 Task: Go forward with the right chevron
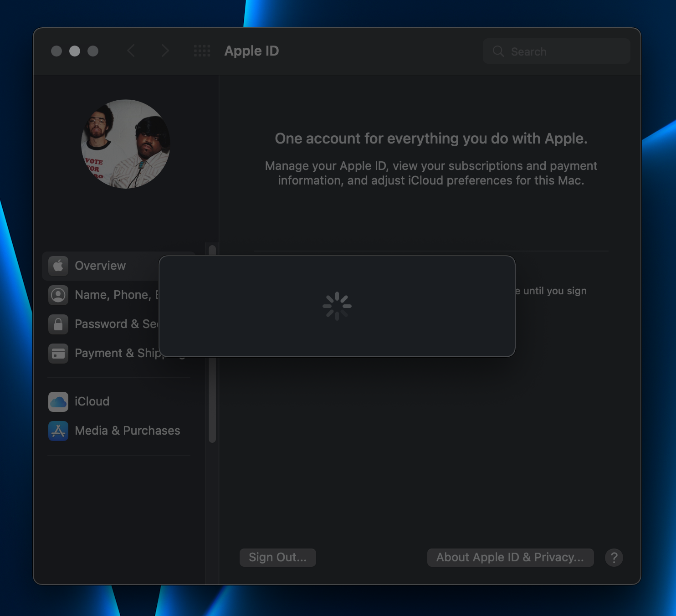[165, 51]
